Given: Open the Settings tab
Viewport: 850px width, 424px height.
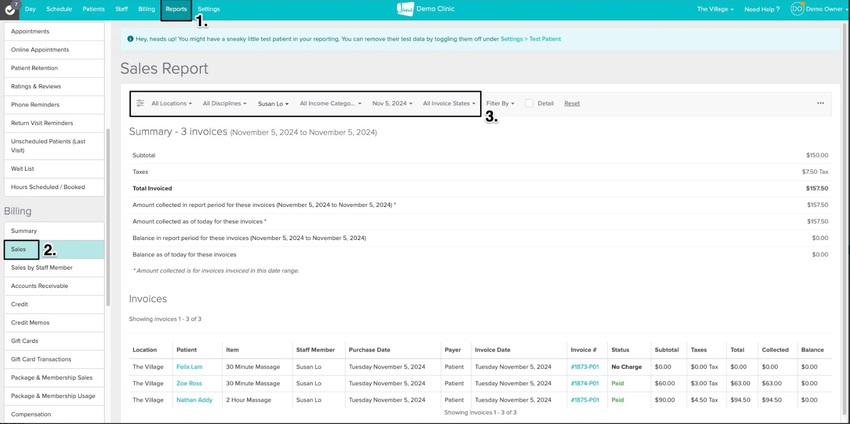Looking at the screenshot, I should click(209, 9).
